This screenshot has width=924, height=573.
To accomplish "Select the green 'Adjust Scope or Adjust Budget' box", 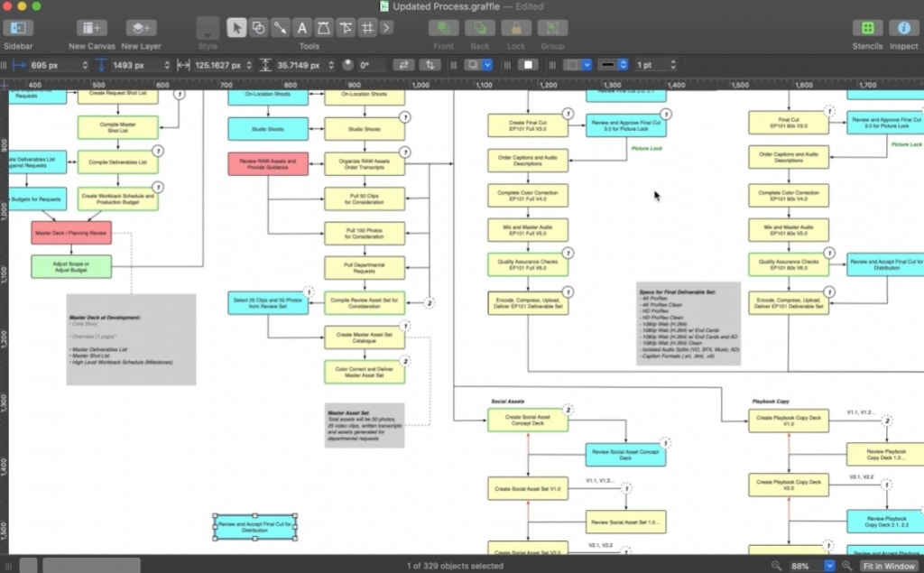I will pos(70,267).
